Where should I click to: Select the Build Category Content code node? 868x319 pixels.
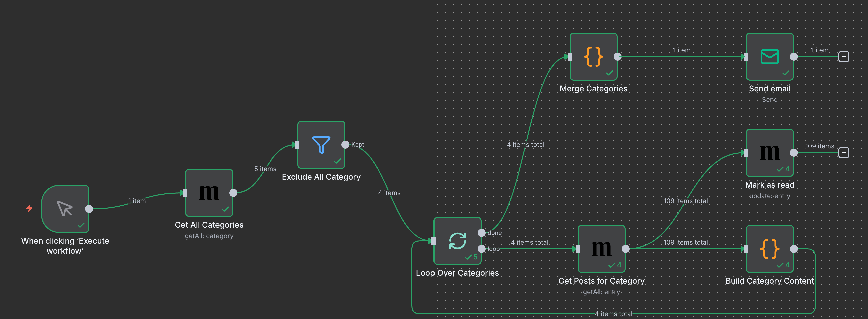coord(769,249)
